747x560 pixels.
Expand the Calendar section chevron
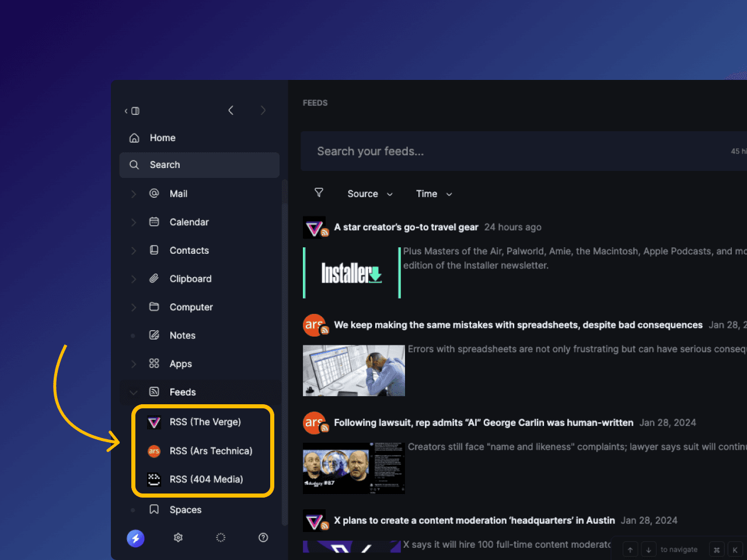tap(134, 222)
